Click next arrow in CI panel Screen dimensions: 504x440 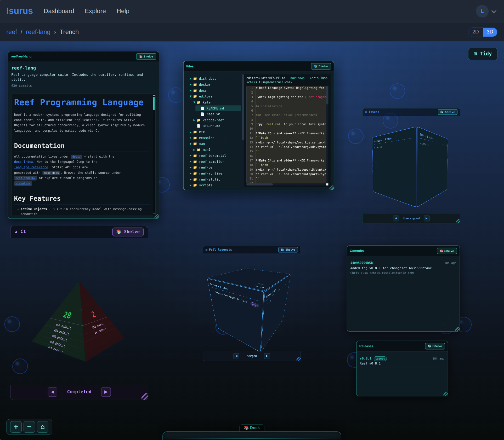(x=106, y=392)
